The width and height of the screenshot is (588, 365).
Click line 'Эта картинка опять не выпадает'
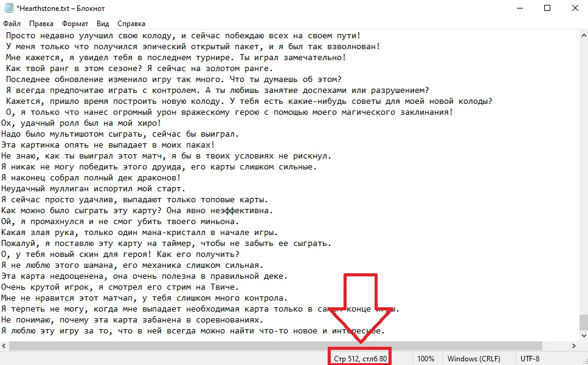(108, 145)
